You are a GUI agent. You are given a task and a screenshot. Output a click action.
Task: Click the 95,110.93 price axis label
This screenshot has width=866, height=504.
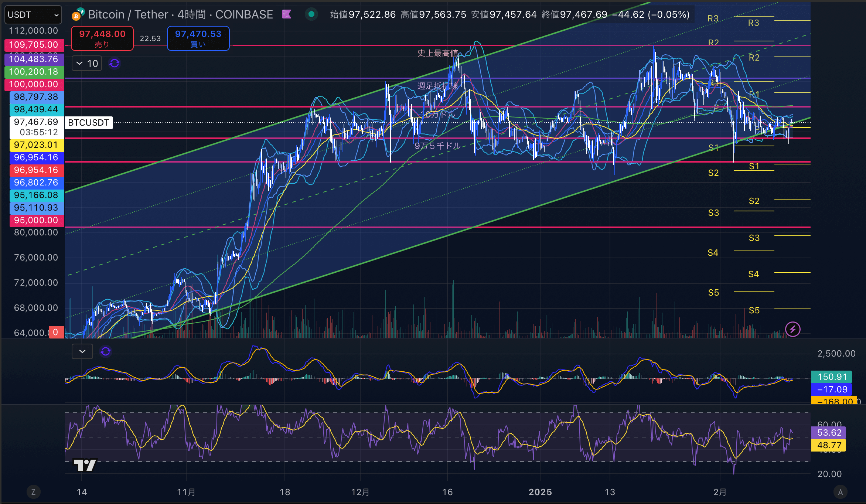click(37, 208)
